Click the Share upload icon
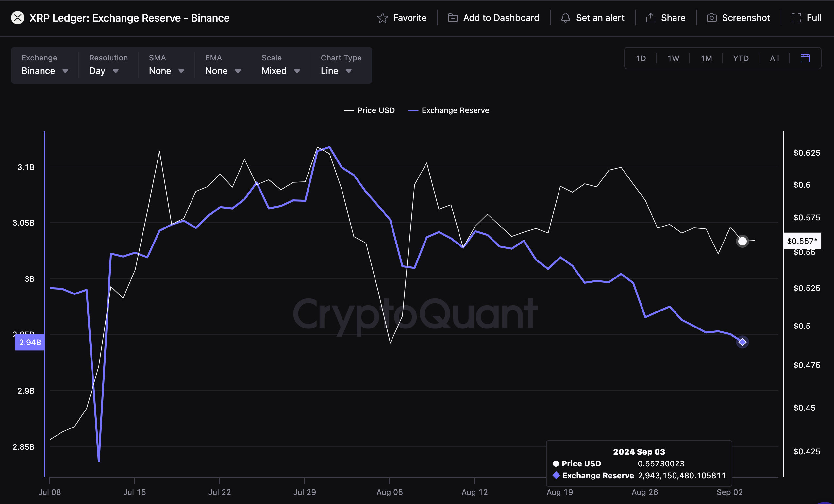The width and height of the screenshot is (834, 504). pyautogui.click(x=651, y=18)
